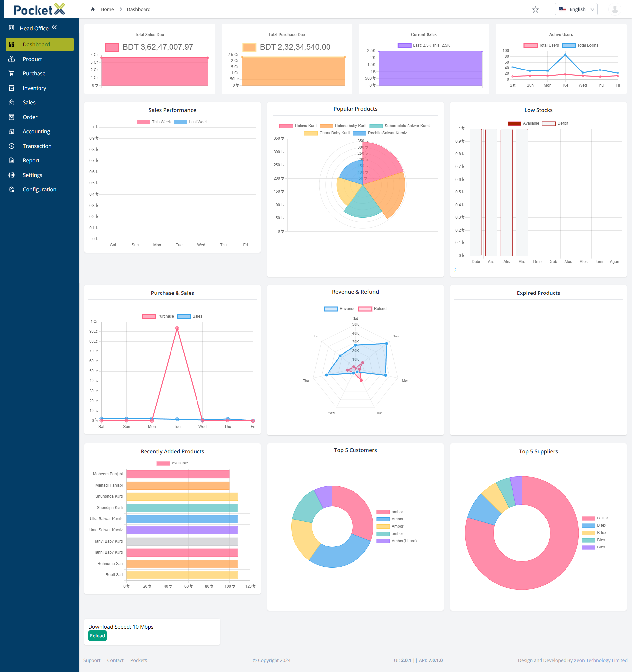Click the Accounting calculator icon
This screenshot has height=672, width=632.
click(12, 131)
